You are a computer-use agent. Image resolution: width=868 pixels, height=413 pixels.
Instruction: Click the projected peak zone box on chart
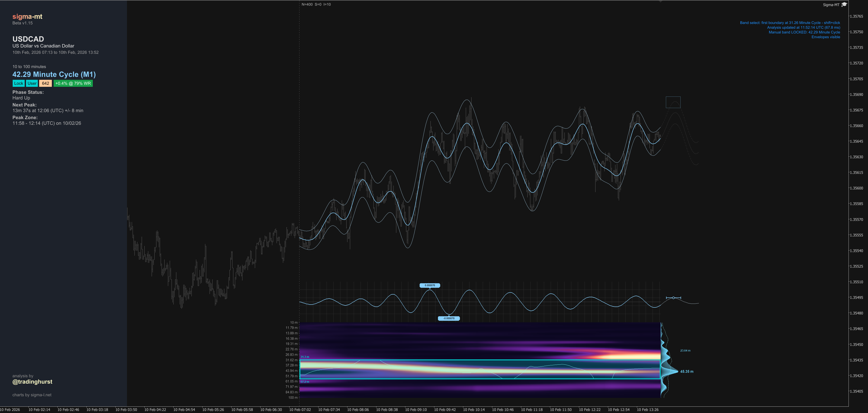click(673, 102)
